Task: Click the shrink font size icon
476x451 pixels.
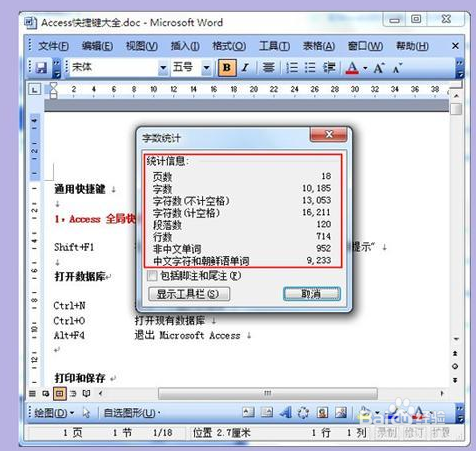Action: tap(397, 68)
